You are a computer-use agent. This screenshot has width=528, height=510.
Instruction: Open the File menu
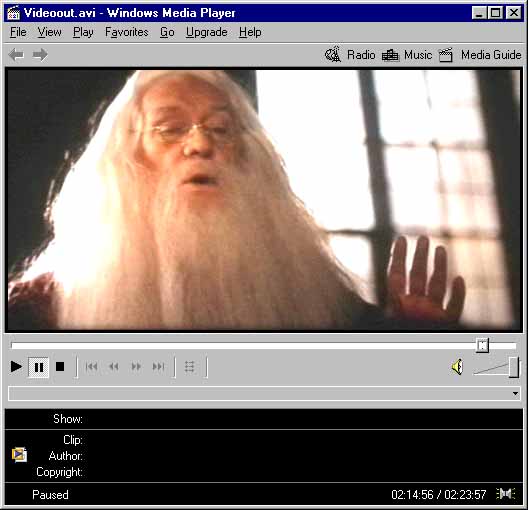[18, 32]
